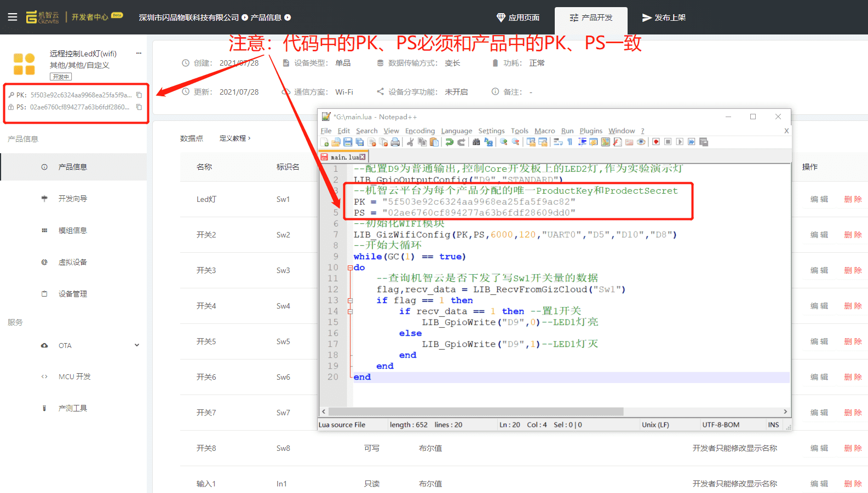Screen dimensions: 868x493
Task: Switch to 发布上架 top tab
Action: (x=664, y=18)
